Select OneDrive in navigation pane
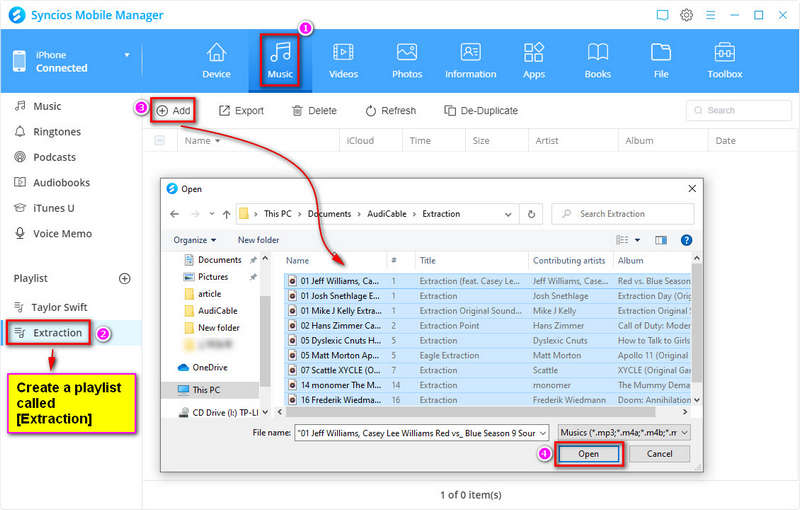Screen dimensions: 800x510 203,367
